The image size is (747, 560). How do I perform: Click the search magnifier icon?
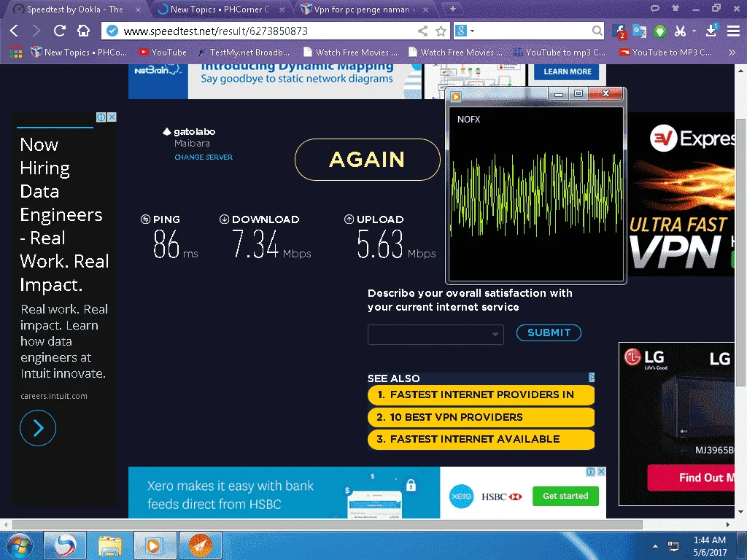click(x=597, y=31)
